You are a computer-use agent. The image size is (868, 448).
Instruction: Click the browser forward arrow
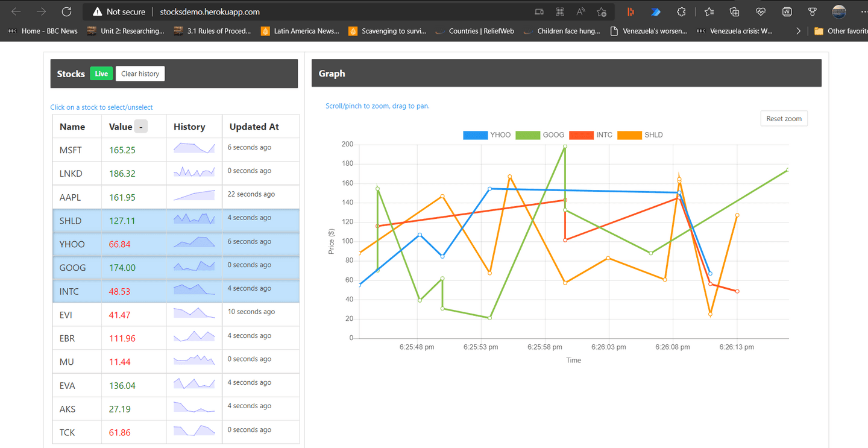point(41,11)
